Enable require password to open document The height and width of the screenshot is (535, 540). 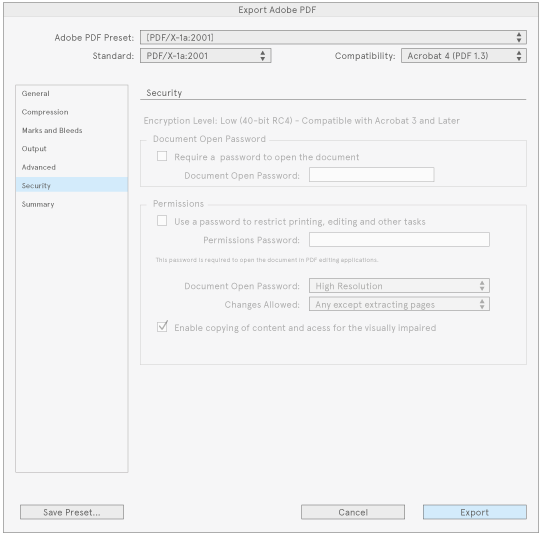pyautogui.click(x=162, y=156)
